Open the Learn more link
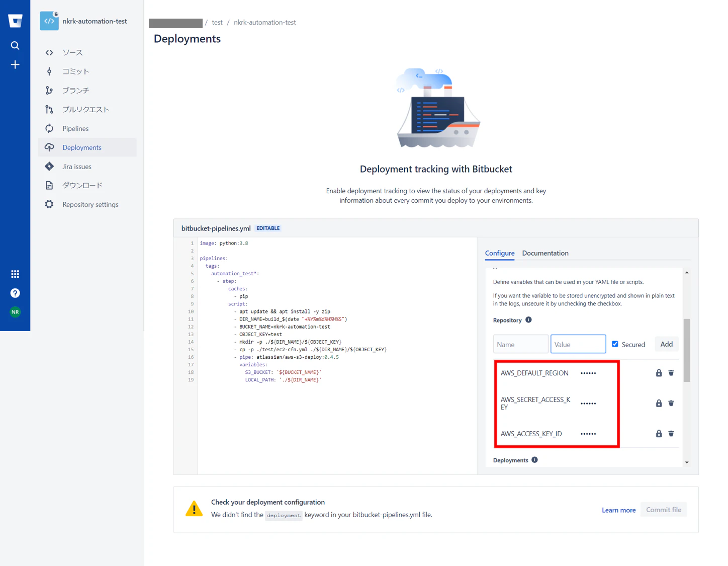Screen dimensions: 728x566 point(619,510)
